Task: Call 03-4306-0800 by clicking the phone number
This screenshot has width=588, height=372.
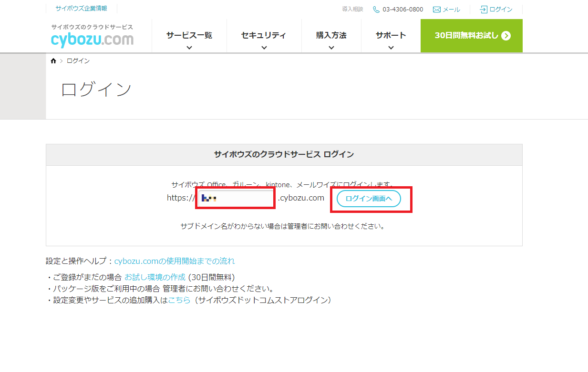Action: [402, 9]
